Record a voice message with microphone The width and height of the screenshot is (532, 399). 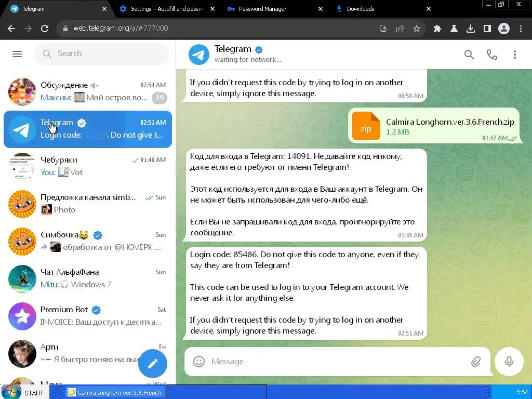509,362
